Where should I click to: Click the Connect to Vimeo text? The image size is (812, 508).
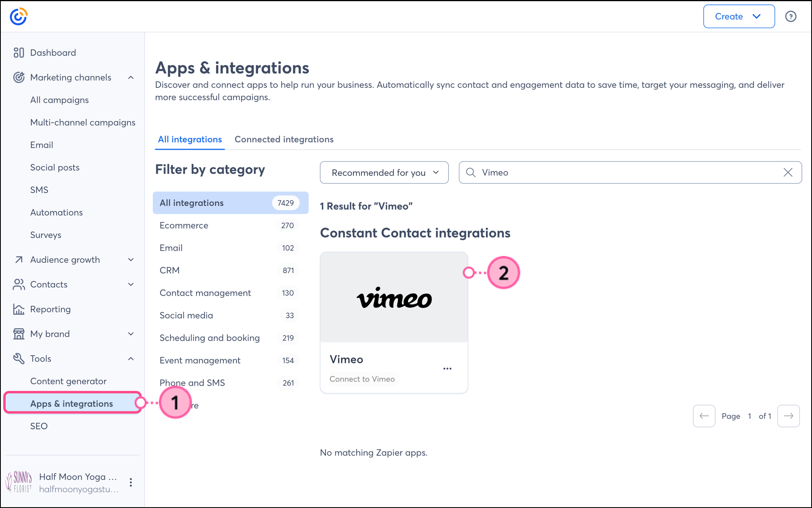coord(362,379)
